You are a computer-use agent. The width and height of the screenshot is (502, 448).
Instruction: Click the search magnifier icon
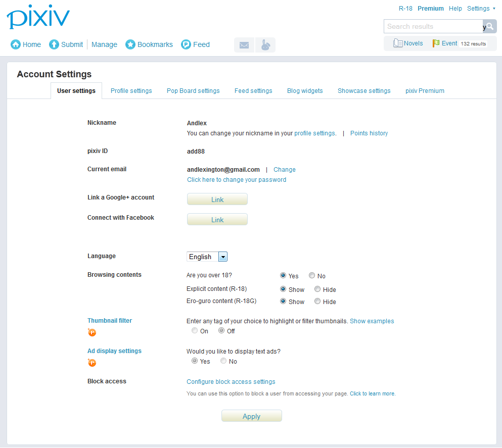(x=489, y=26)
